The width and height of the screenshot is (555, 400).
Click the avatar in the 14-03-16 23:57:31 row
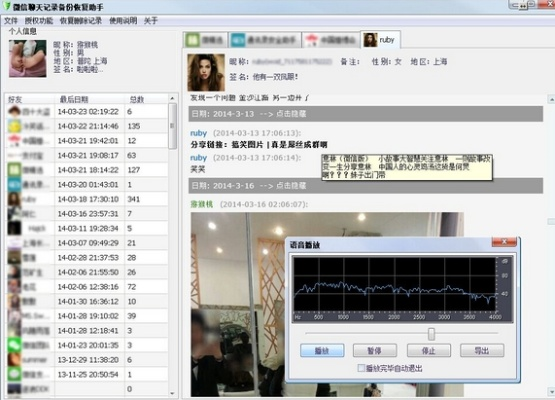pos(14,214)
